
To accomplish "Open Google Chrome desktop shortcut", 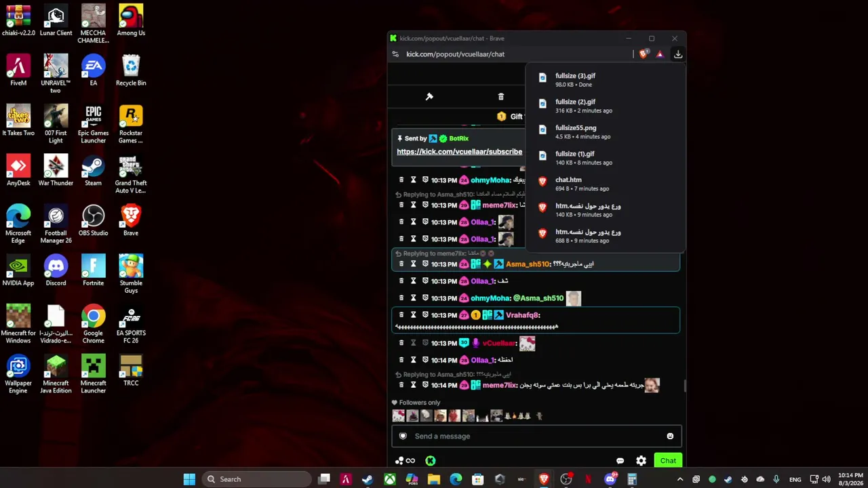I will click(93, 325).
